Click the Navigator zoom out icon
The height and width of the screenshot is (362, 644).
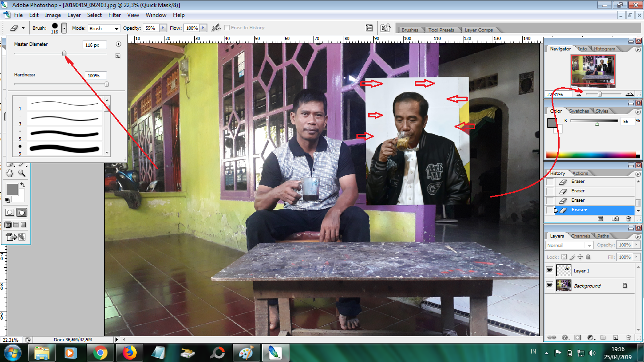[579, 94]
